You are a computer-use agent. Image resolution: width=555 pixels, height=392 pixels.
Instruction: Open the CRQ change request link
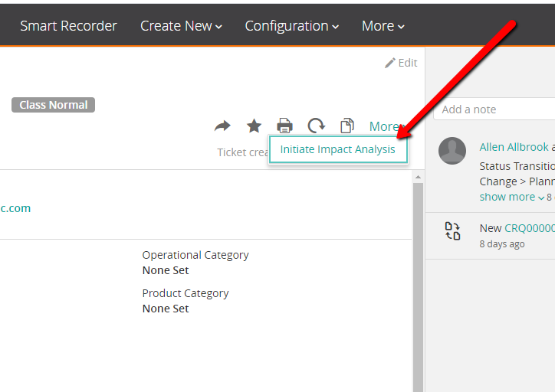530,228
